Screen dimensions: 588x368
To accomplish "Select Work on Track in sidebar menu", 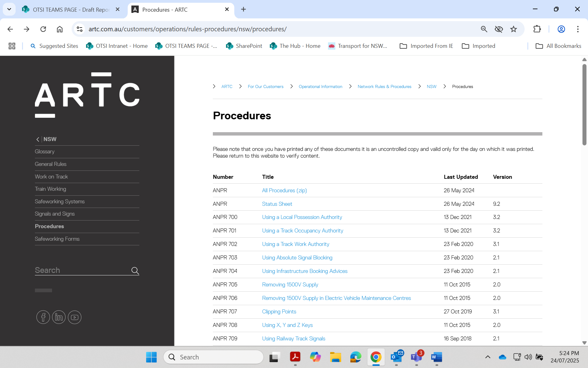I will (x=51, y=177).
